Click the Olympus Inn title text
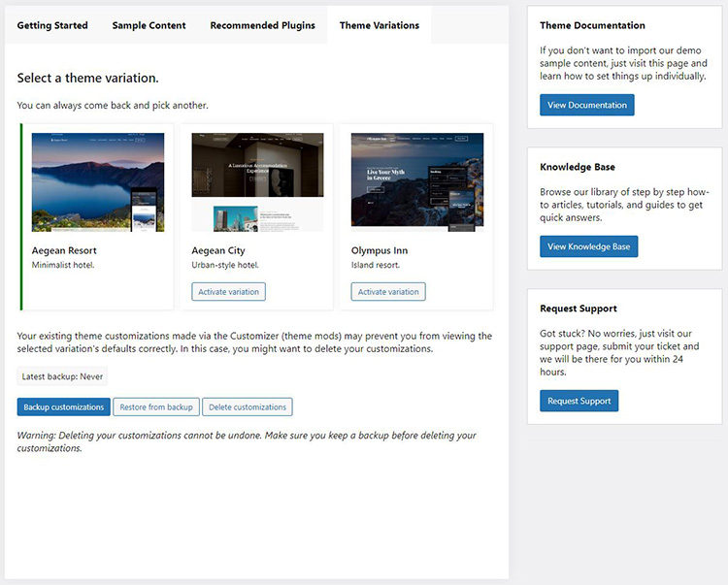 point(380,250)
